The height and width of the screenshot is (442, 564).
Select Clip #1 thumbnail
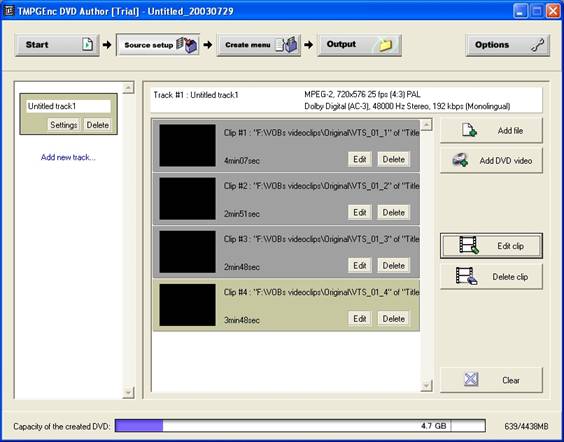click(x=187, y=145)
